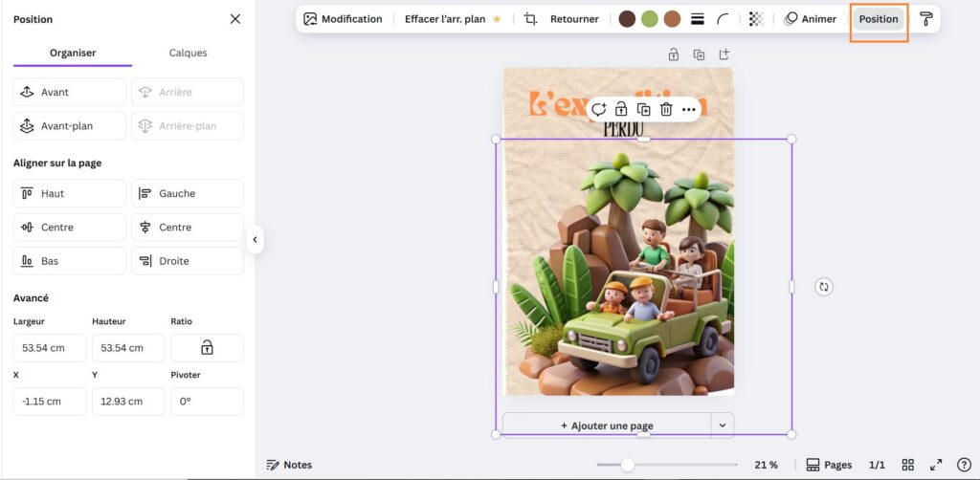Click the top-left resize handle of selection
The image size is (980, 480).
tap(496, 139)
